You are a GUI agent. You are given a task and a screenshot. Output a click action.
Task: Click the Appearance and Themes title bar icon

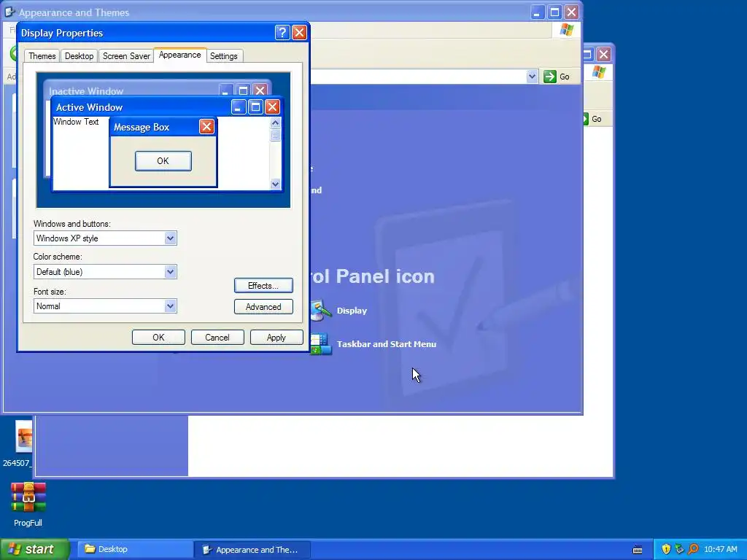9,12
